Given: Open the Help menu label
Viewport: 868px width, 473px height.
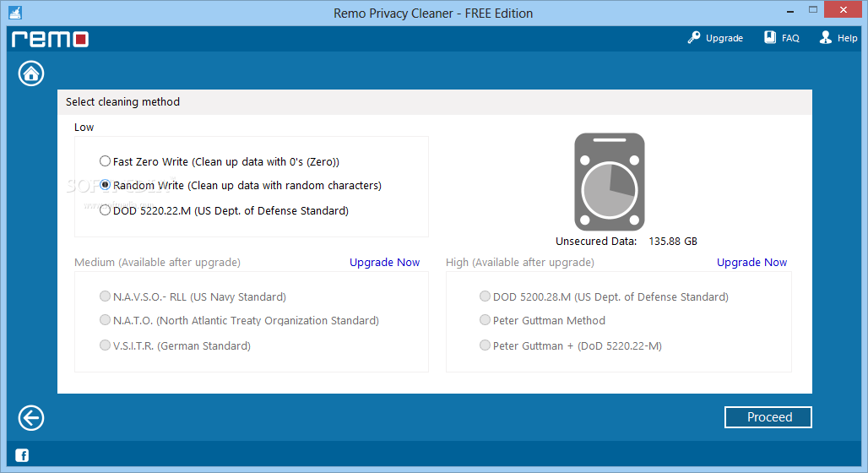Looking at the screenshot, I should 847,38.
